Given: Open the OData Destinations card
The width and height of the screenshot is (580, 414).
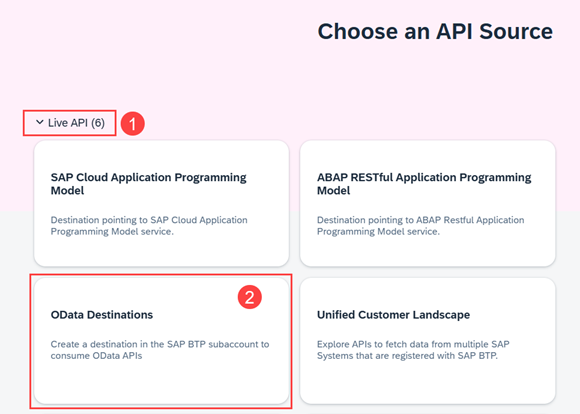Looking at the screenshot, I should pos(161,341).
